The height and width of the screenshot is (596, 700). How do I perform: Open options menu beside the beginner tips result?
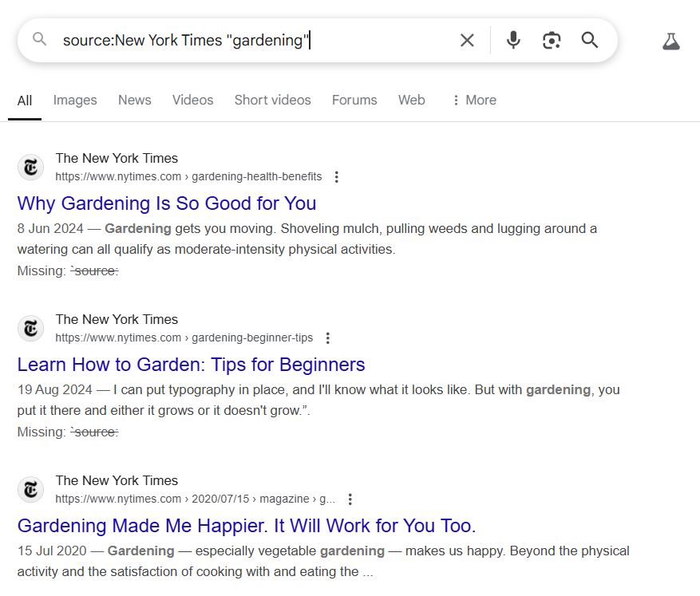(x=327, y=337)
